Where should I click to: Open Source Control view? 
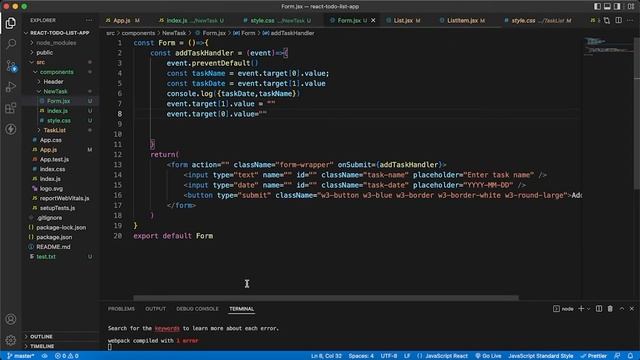click(x=11, y=66)
